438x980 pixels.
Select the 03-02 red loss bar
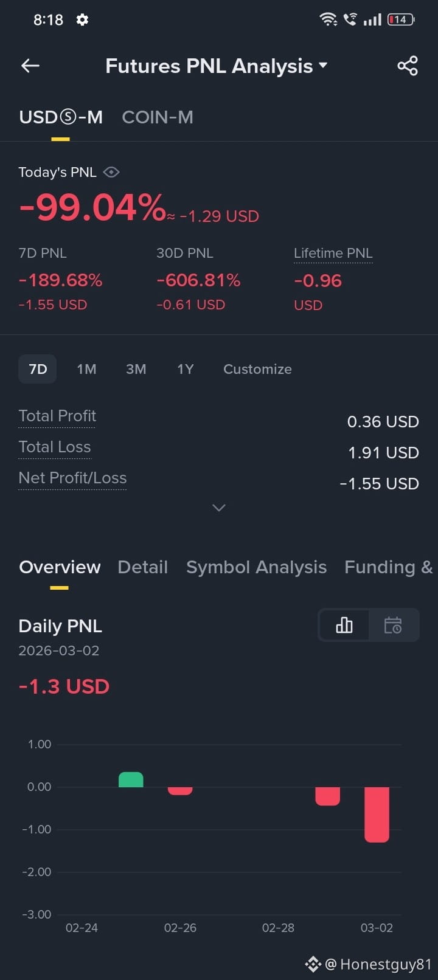(x=377, y=815)
